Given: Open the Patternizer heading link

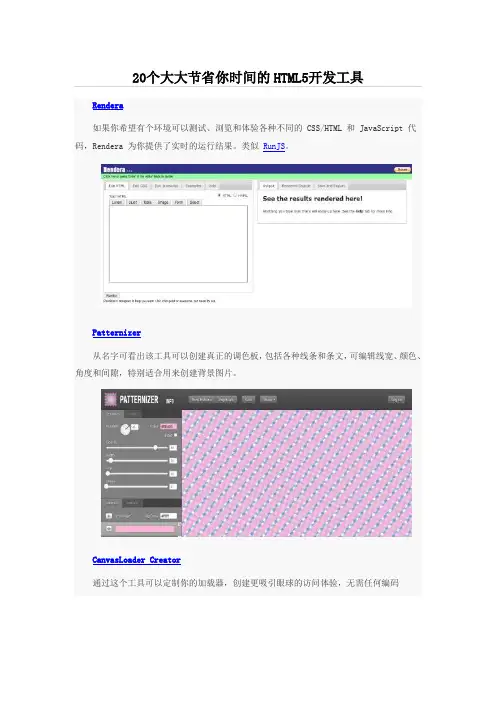Looking at the screenshot, I should [116, 333].
